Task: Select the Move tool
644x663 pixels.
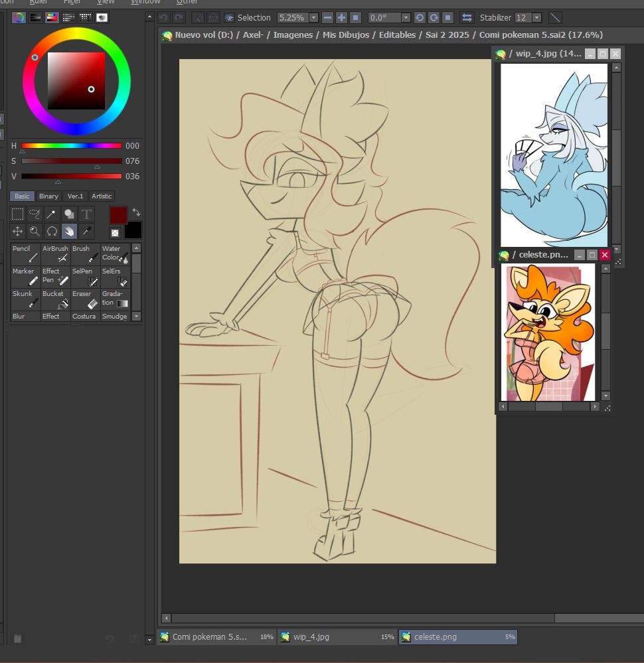Action: (17, 232)
